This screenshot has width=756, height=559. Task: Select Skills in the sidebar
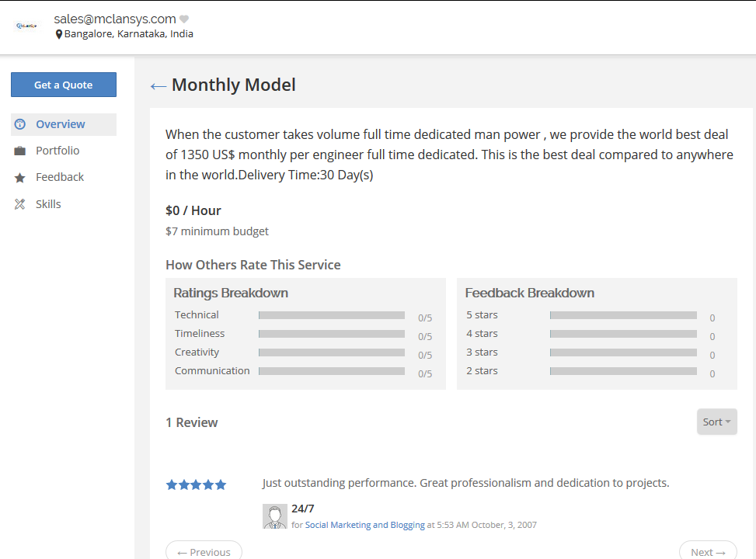pos(48,204)
